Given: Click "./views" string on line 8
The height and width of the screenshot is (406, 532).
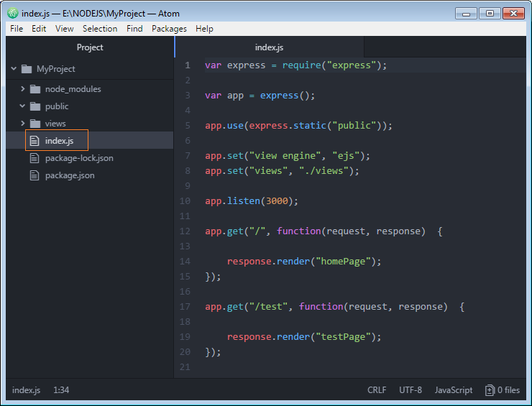Looking at the screenshot, I should tap(324, 170).
